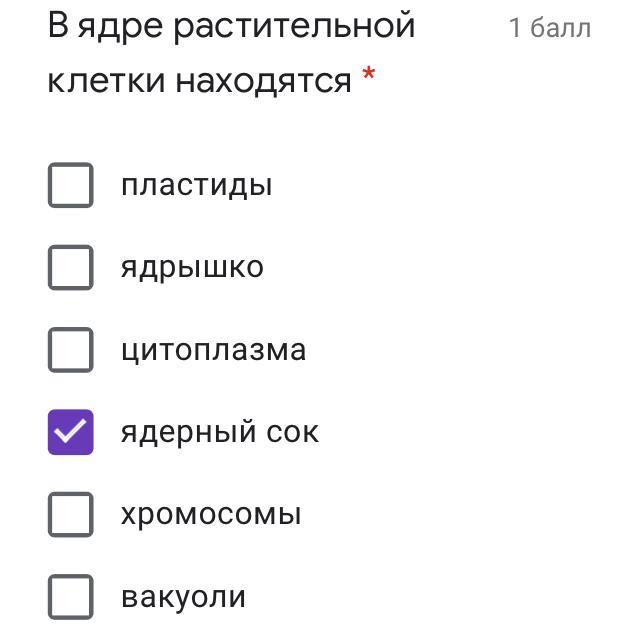This screenshot has width=640, height=640.
Task: Mark the вакуоли checkbox
Action: click(x=71, y=597)
